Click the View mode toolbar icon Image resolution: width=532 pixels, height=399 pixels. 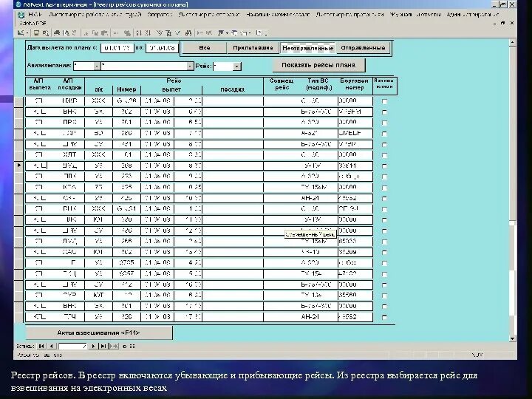(21, 33)
